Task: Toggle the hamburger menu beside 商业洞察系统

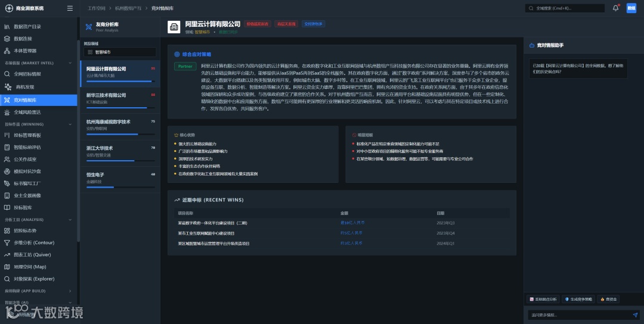Action: (x=70, y=8)
